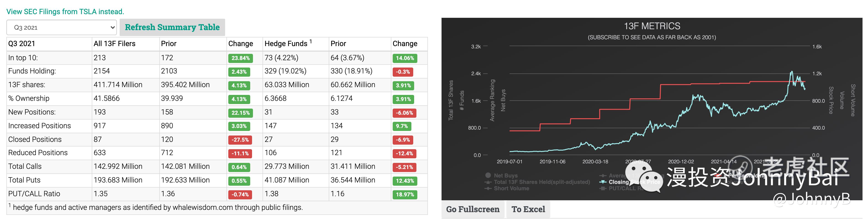Toggle the PUT/CALL Ratio legend marker
This screenshot has width=868, height=219.
pos(603,188)
